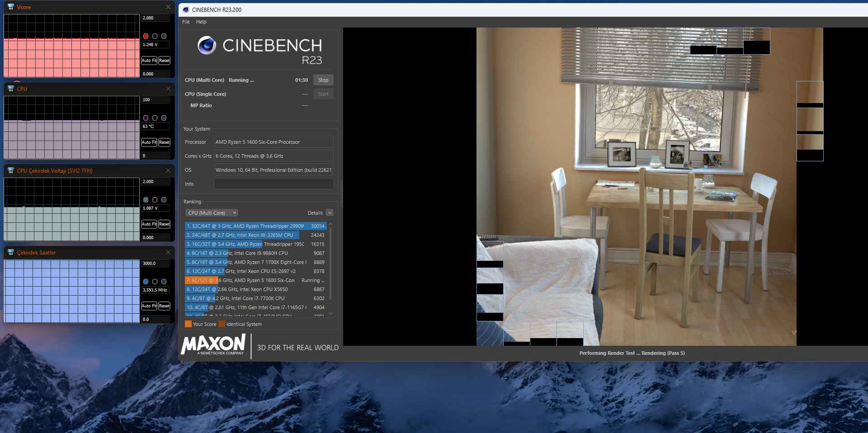The height and width of the screenshot is (433, 868).
Task: Click the 3,593.5 MHz reading in Çekirdek Saatler
Action: [x=156, y=290]
